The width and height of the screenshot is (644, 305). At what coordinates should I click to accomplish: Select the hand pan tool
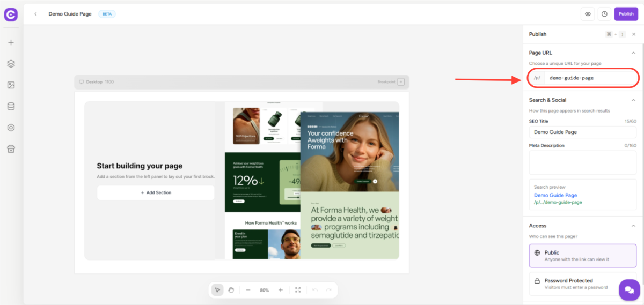231,290
